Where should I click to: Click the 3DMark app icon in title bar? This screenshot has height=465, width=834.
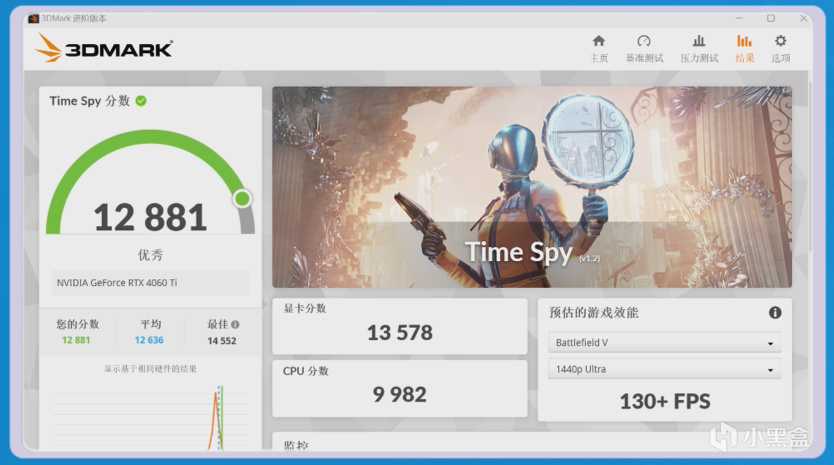pyautogui.click(x=34, y=19)
